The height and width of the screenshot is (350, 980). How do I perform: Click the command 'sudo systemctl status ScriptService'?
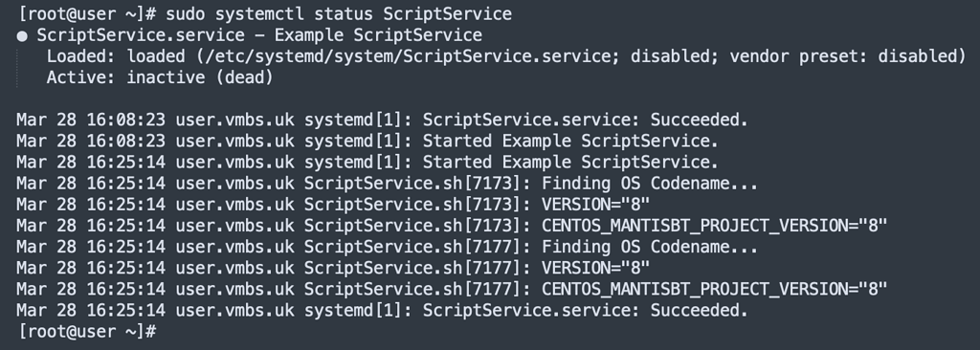pyautogui.click(x=338, y=13)
